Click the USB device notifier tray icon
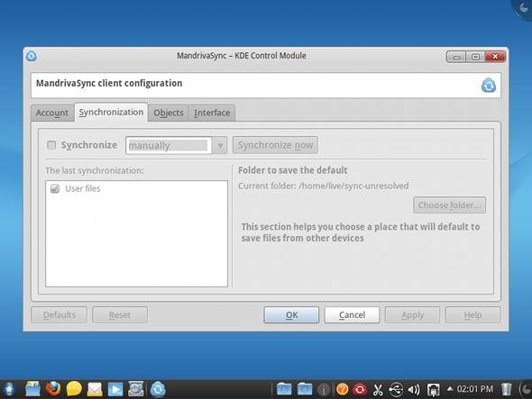The width and height of the screenshot is (532, 399). (x=396, y=389)
